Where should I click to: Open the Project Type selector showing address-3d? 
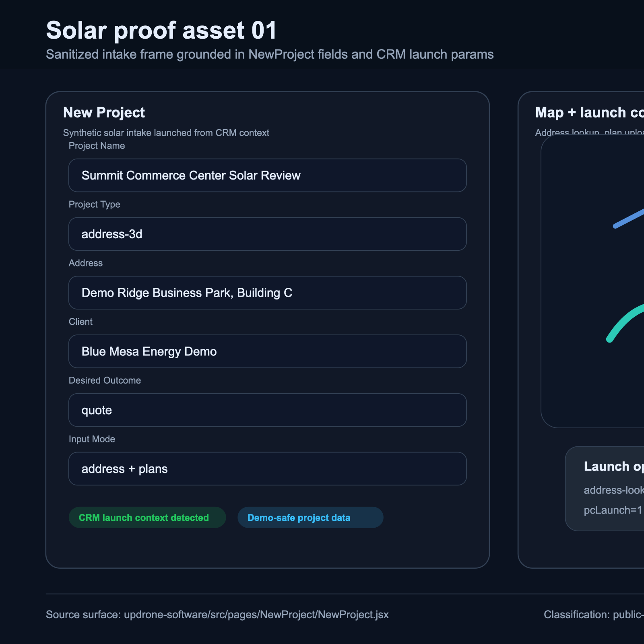point(267,234)
